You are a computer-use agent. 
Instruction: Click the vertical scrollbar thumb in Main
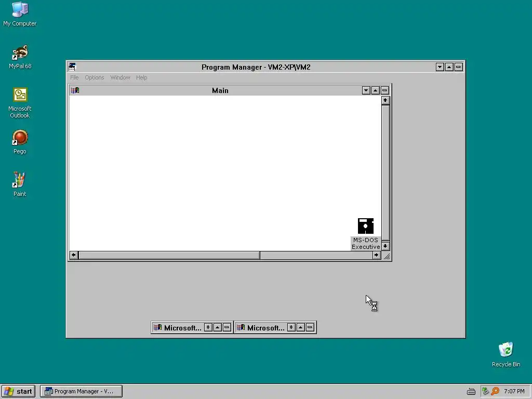[385, 173]
